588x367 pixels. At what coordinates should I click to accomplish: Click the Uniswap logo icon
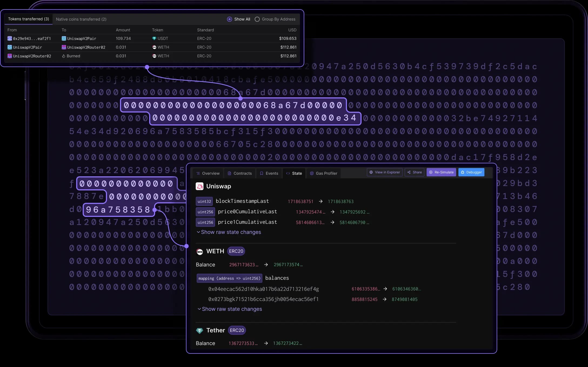199,186
